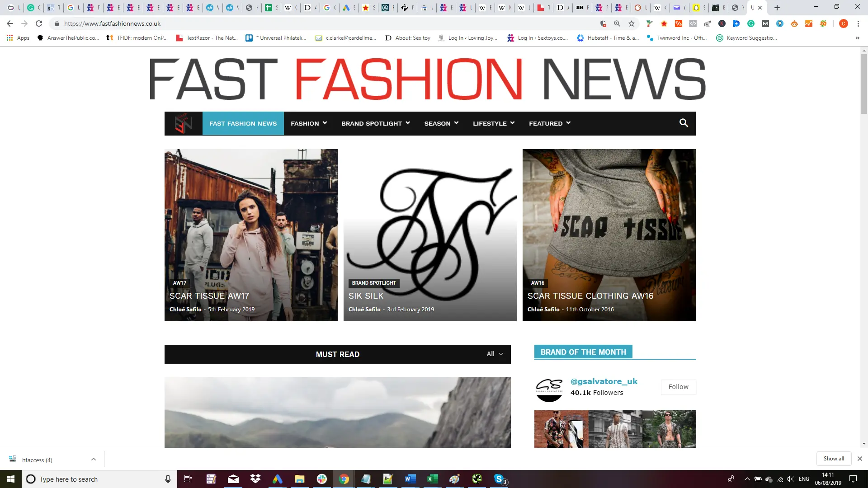Reload the page with the refresh icon

[x=39, y=23]
